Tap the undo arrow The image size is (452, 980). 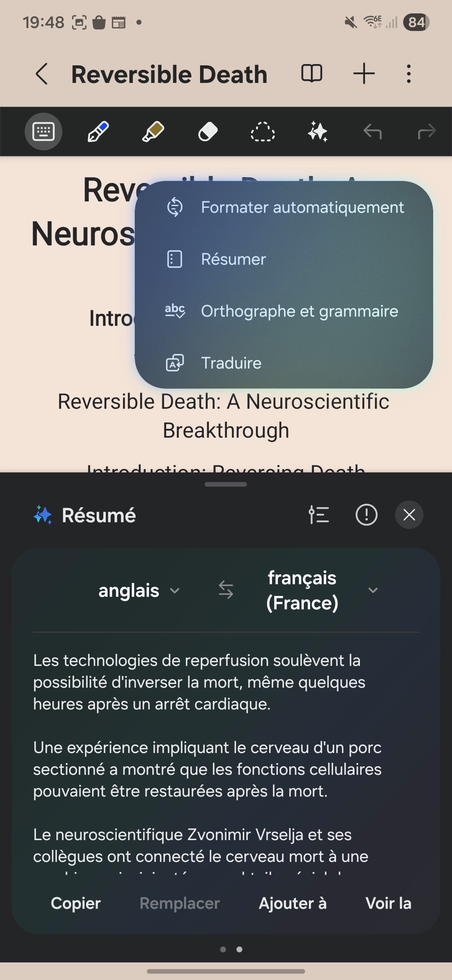372,132
